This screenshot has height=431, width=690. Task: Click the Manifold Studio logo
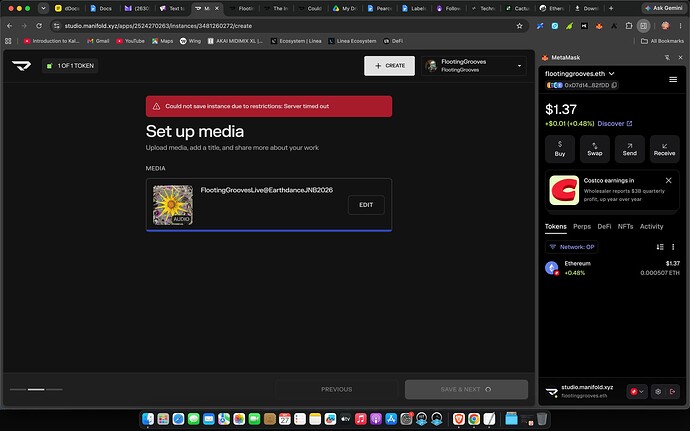(x=22, y=66)
